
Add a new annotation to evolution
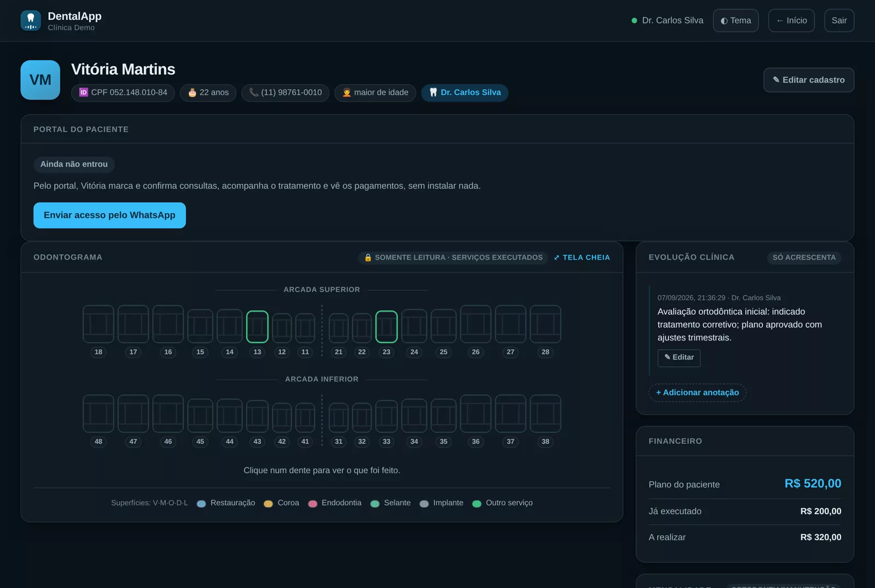click(697, 392)
